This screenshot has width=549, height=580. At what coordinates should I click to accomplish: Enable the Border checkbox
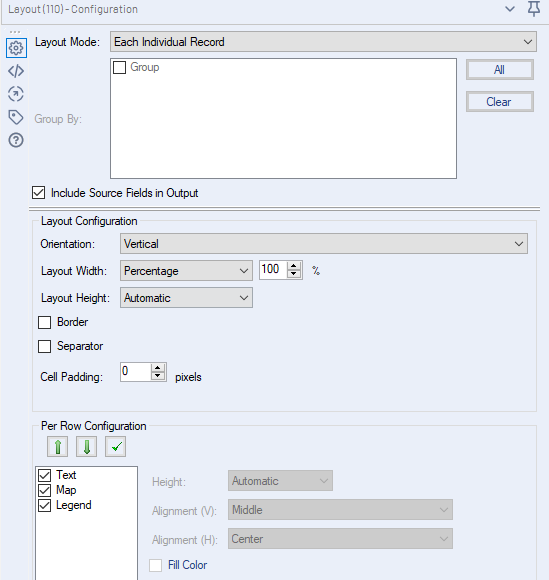[x=45, y=322]
